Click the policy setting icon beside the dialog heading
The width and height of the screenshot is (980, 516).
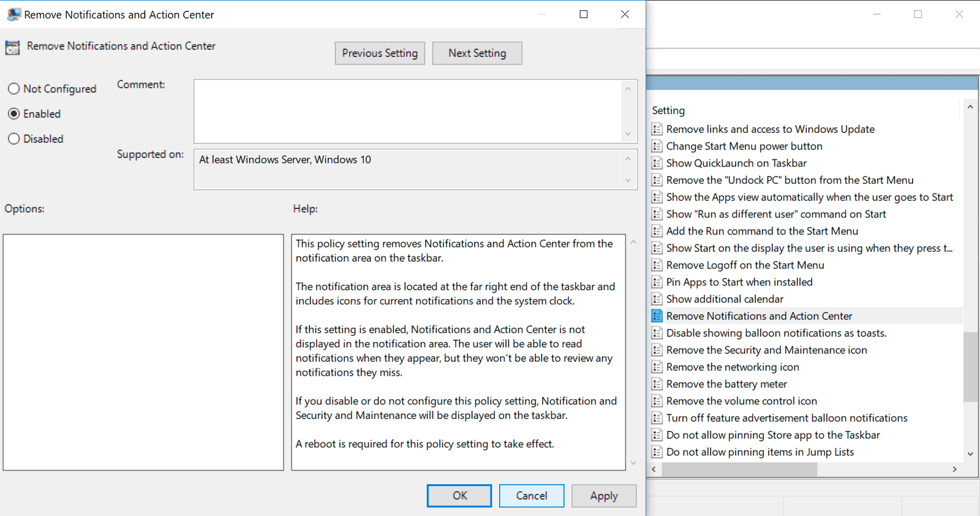point(12,47)
